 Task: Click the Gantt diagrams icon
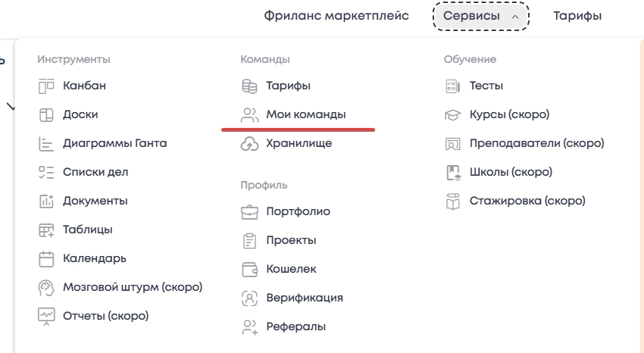pyautogui.click(x=47, y=143)
